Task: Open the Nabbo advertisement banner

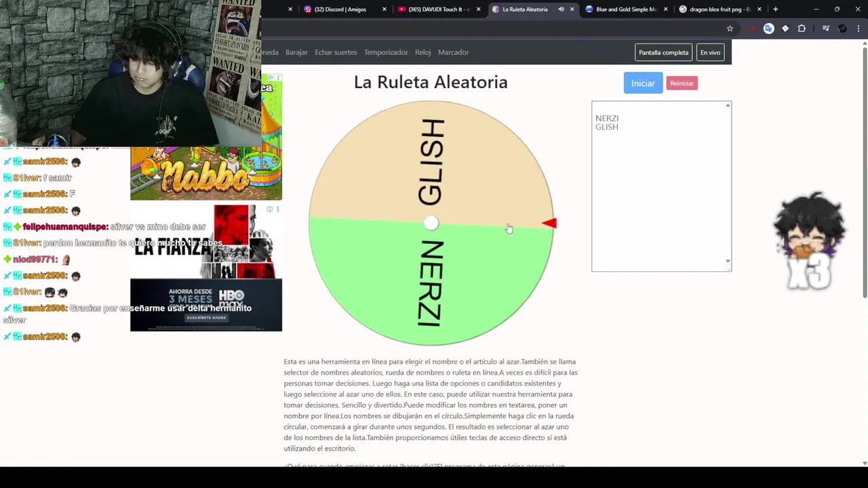Action: pyautogui.click(x=206, y=173)
